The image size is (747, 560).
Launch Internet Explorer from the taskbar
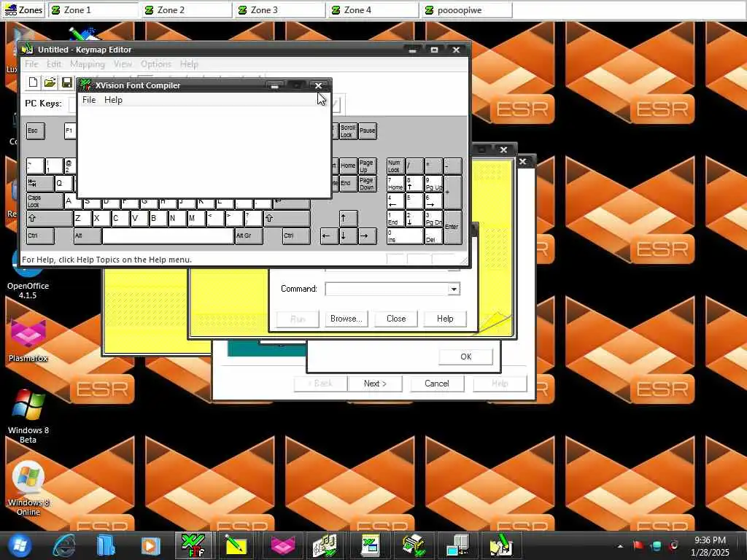(64, 545)
